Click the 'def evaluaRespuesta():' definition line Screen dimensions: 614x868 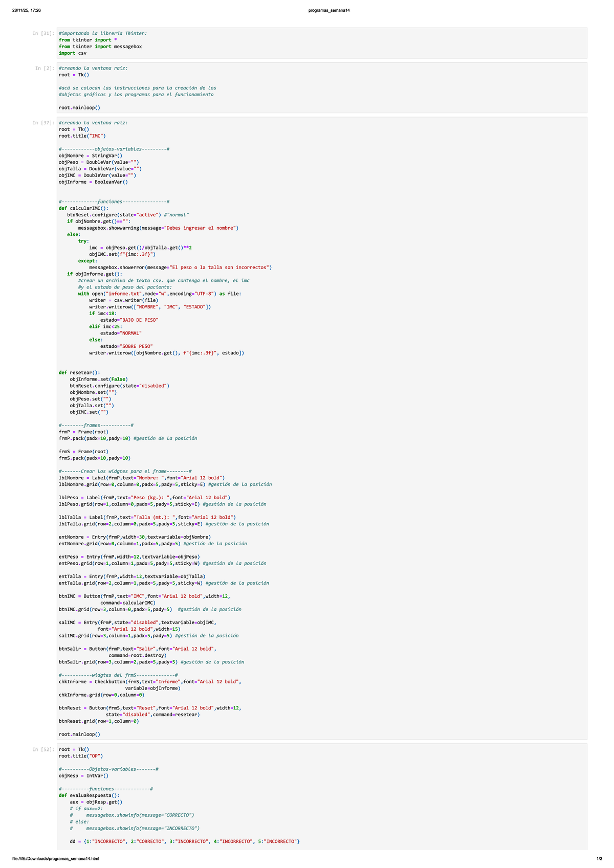[89, 795]
